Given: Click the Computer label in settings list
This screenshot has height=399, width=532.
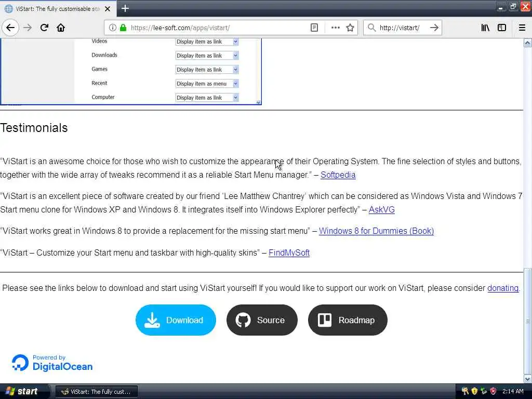Looking at the screenshot, I should coord(103,97).
